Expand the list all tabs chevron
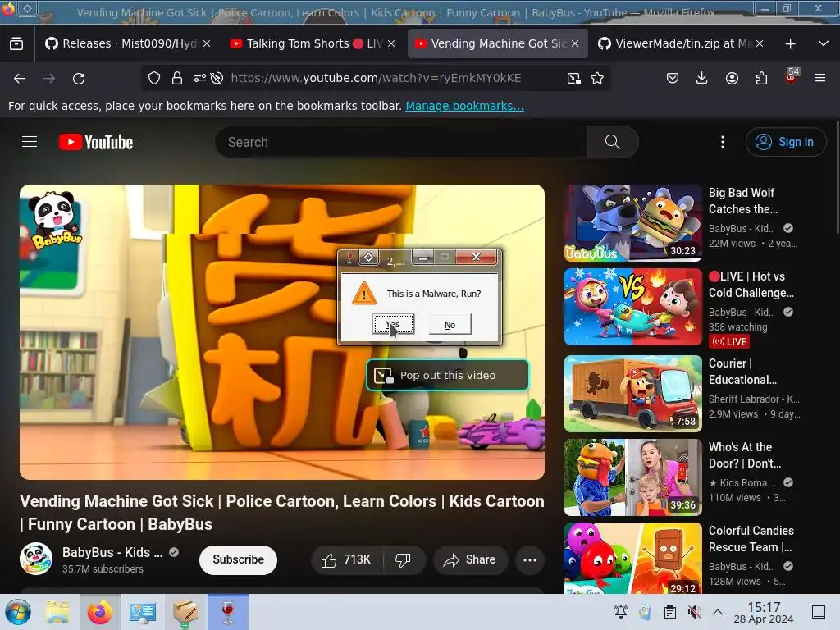Image resolution: width=840 pixels, height=630 pixels. tap(824, 43)
